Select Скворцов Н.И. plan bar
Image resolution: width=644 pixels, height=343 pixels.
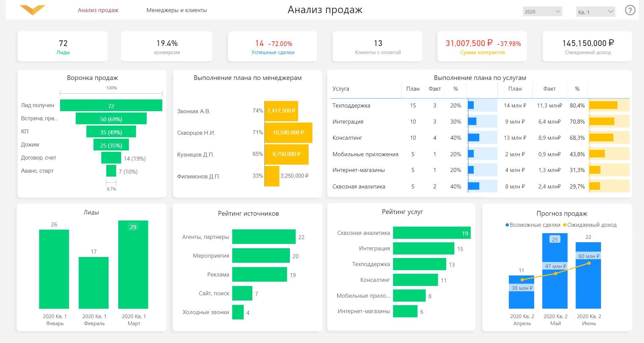(288, 133)
